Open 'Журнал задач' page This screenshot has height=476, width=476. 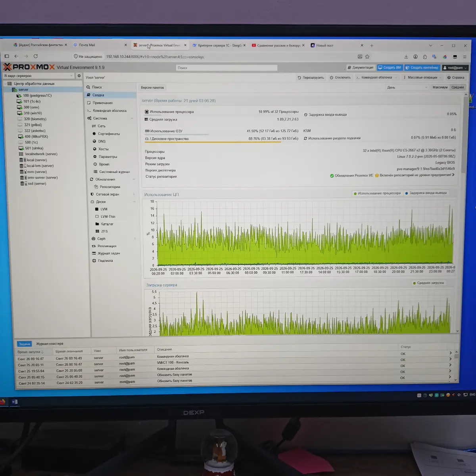(x=109, y=253)
